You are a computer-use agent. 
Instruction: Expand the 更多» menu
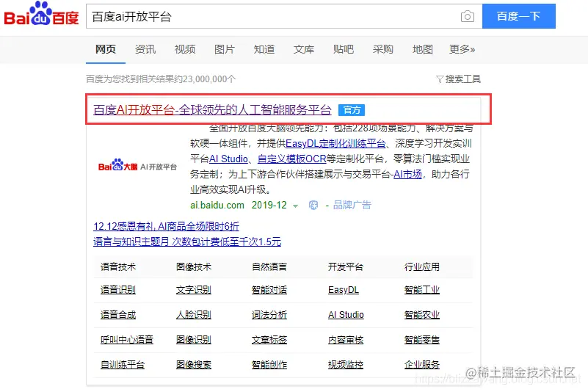[462, 49]
